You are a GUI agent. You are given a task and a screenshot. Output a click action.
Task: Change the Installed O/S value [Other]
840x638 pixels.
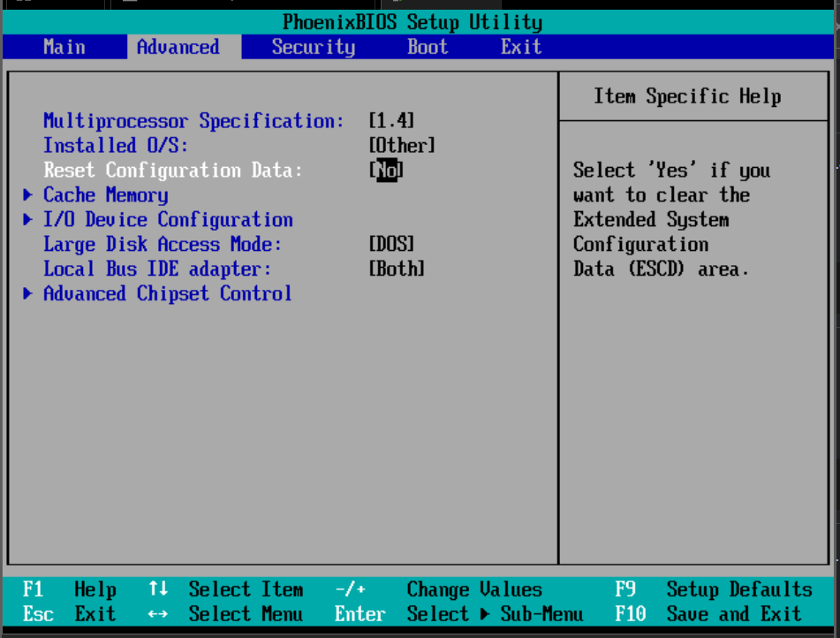tap(402, 145)
